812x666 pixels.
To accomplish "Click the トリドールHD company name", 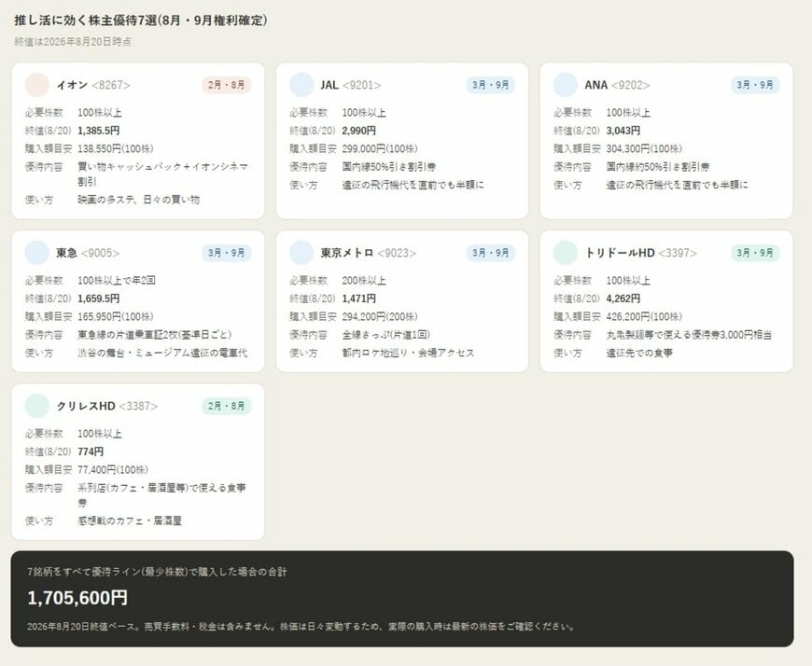I will (620, 253).
